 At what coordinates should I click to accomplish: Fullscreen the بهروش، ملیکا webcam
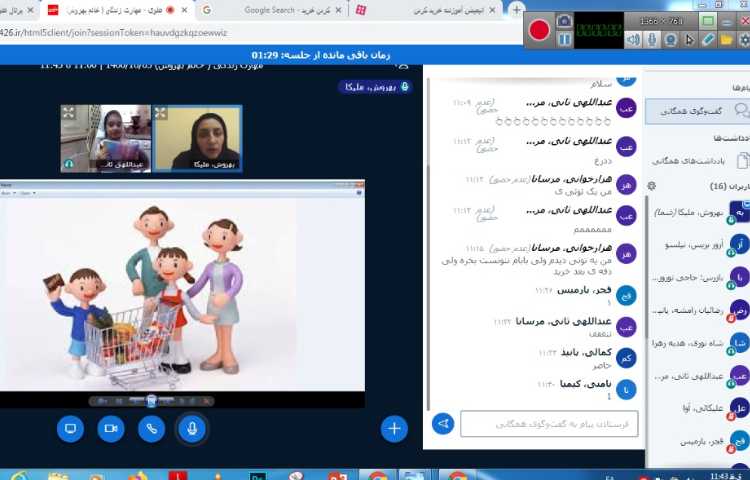pyautogui.click(x=160, y=113)
